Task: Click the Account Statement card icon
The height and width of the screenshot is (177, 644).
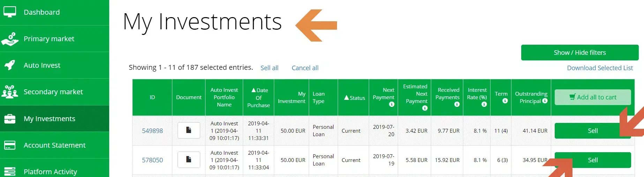Action: click(x=10, y=145)
